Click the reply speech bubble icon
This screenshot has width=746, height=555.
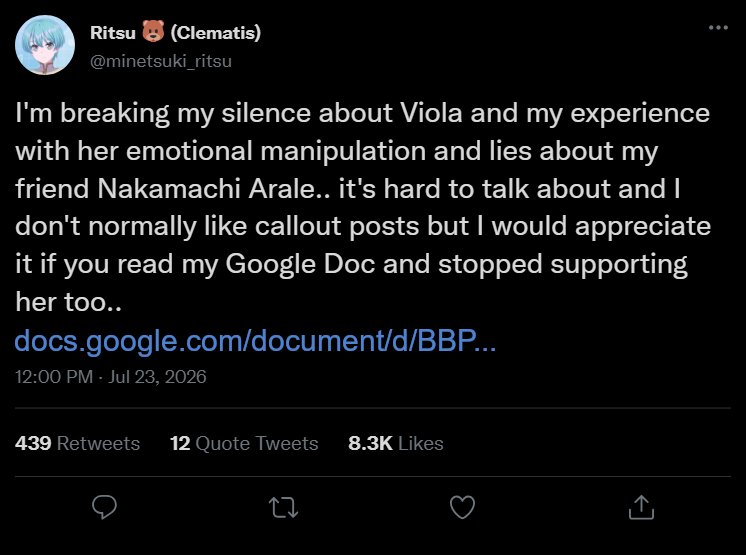[x=105, y=507]
